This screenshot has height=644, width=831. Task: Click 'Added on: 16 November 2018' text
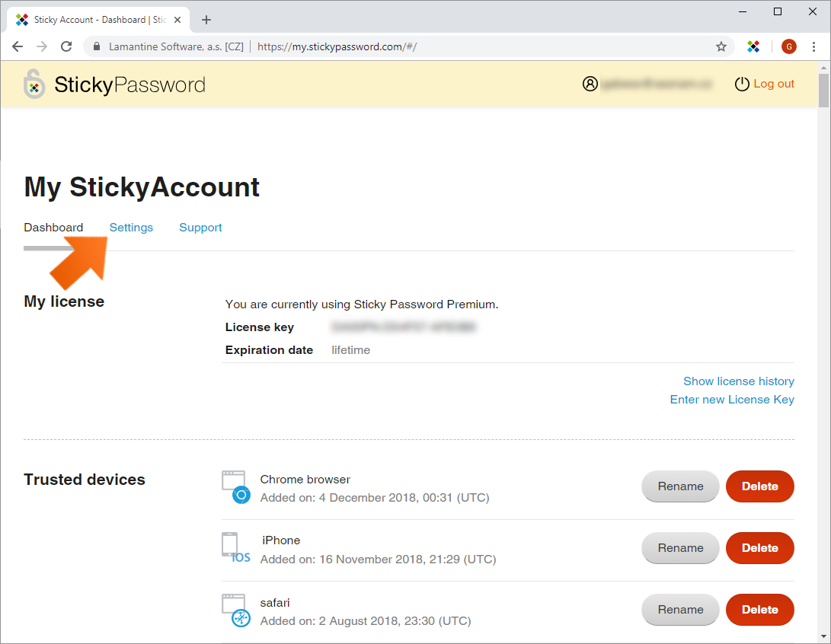click(379, 560)
